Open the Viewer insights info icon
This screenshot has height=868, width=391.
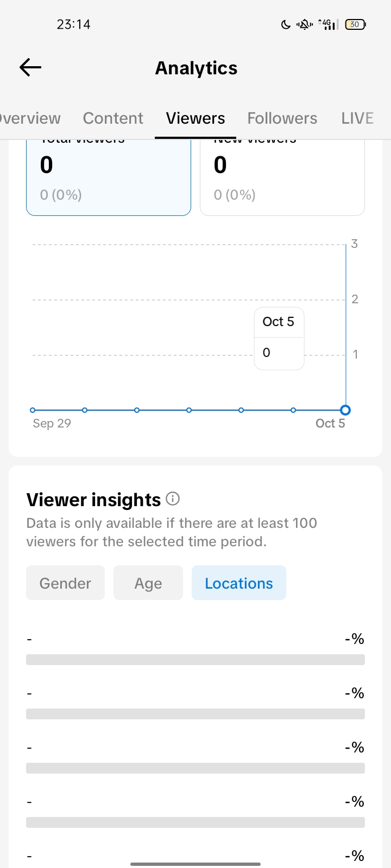[173, 499]
